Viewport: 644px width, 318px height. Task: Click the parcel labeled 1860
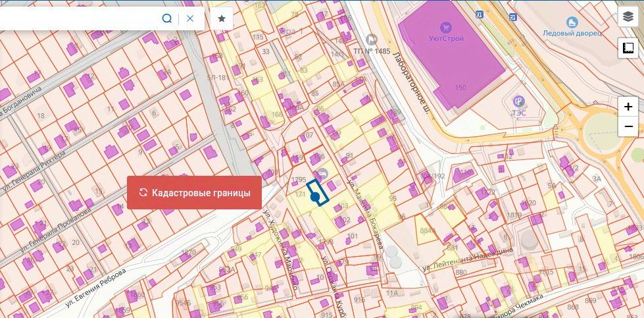[137, 294]
